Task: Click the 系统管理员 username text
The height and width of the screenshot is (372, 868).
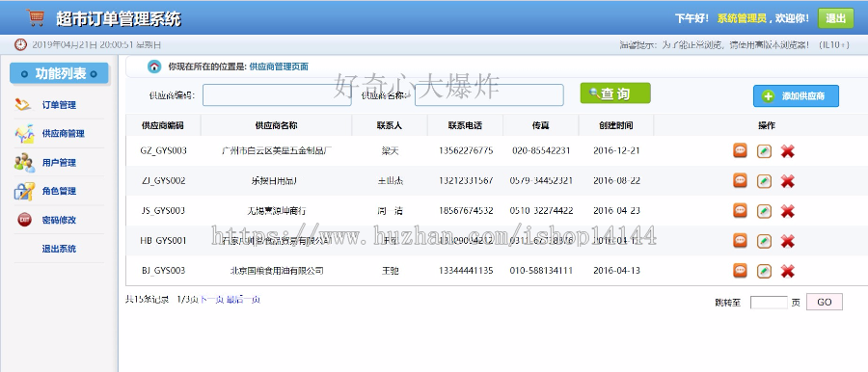Action: click(x=742, y=18)
